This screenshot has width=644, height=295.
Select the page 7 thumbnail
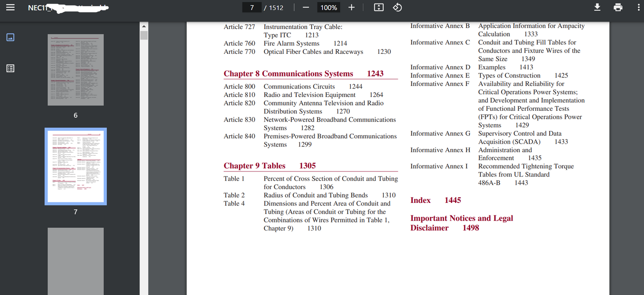(75, 166)
